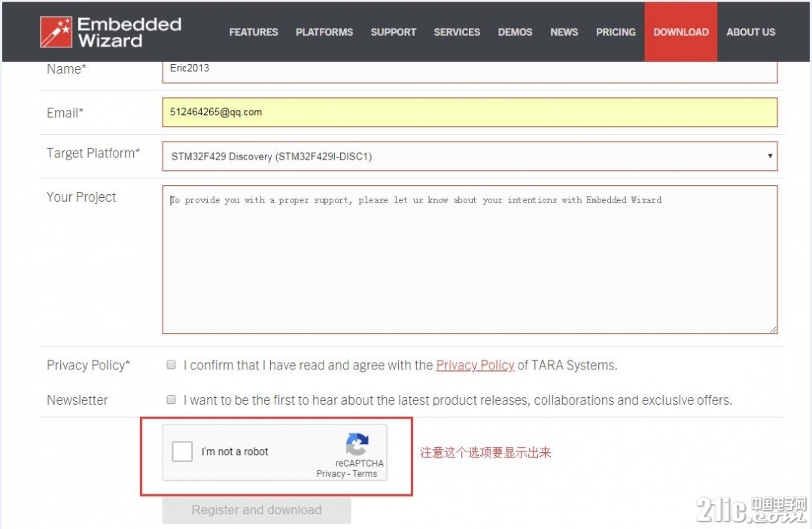Go to the DEMOS page

[x=515, y=32]
